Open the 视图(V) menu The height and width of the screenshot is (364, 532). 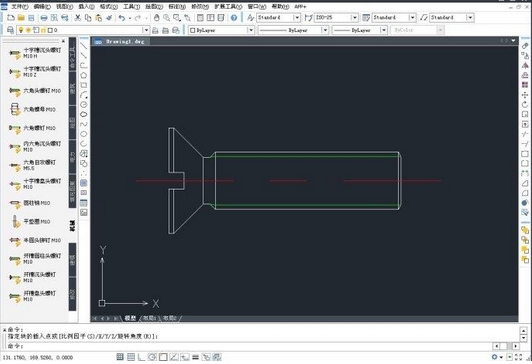tap(64, 6)
